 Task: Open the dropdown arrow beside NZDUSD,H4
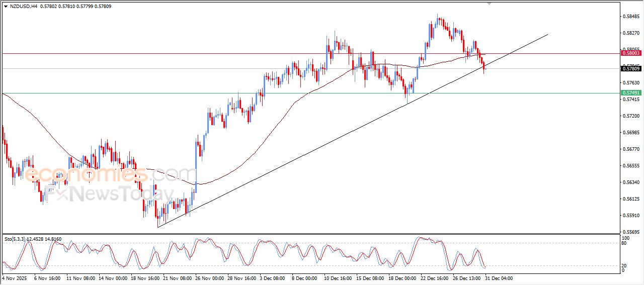tap(6, 6)
